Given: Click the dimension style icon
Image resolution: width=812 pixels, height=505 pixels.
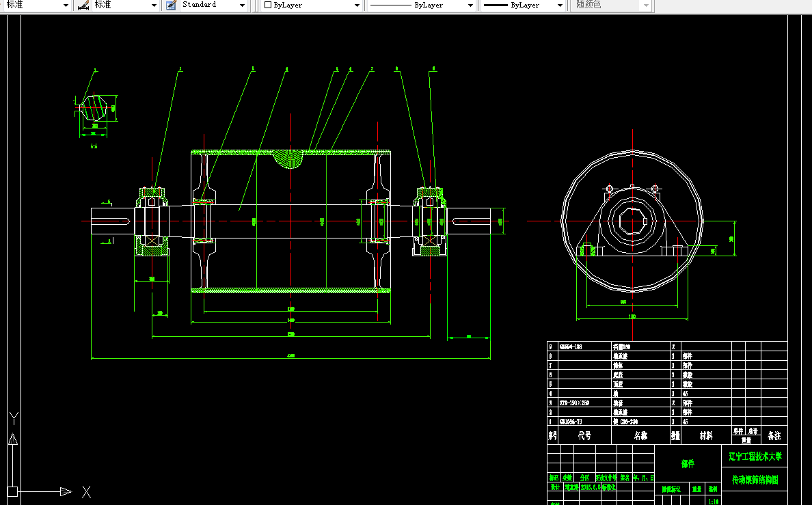Looking at the screenshot, I should click(x=83, y=5).
